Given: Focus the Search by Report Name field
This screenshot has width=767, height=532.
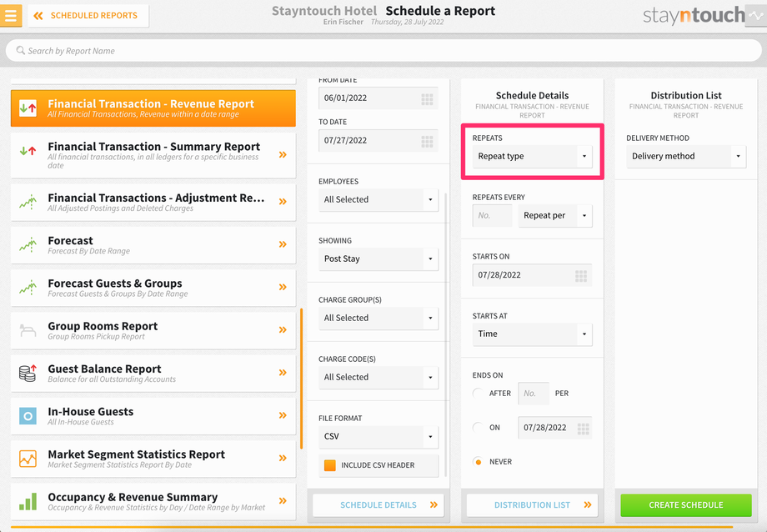Looking at the screenshot, I should tap(383, 51).
